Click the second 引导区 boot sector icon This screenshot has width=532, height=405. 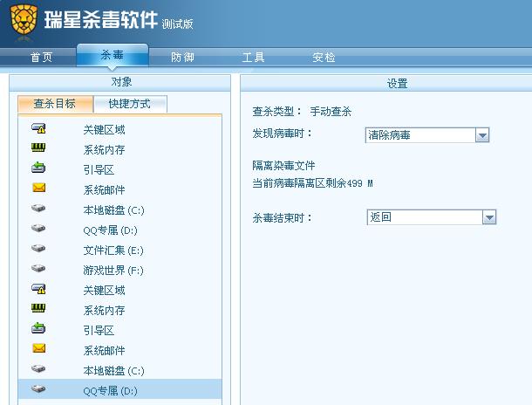[x=38, y=328]
